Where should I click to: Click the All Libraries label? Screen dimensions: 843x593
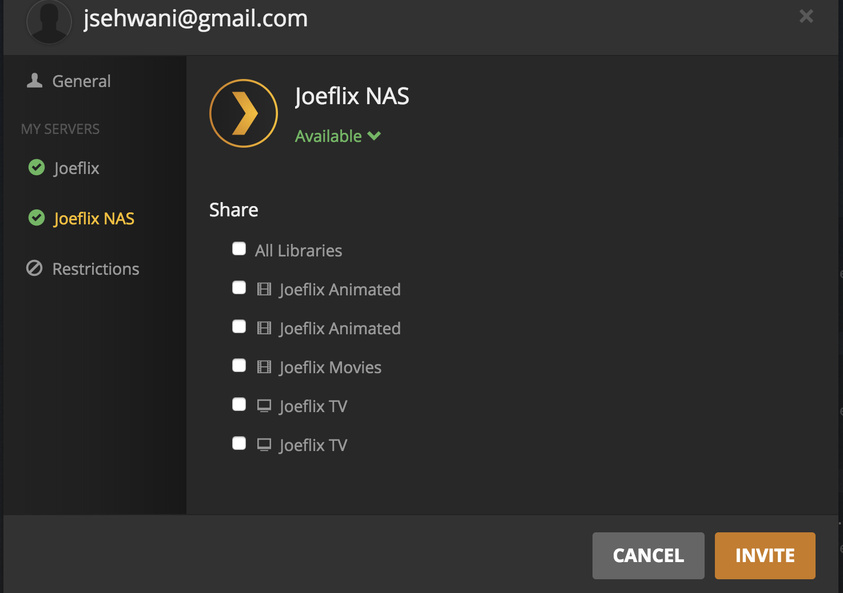298,251
